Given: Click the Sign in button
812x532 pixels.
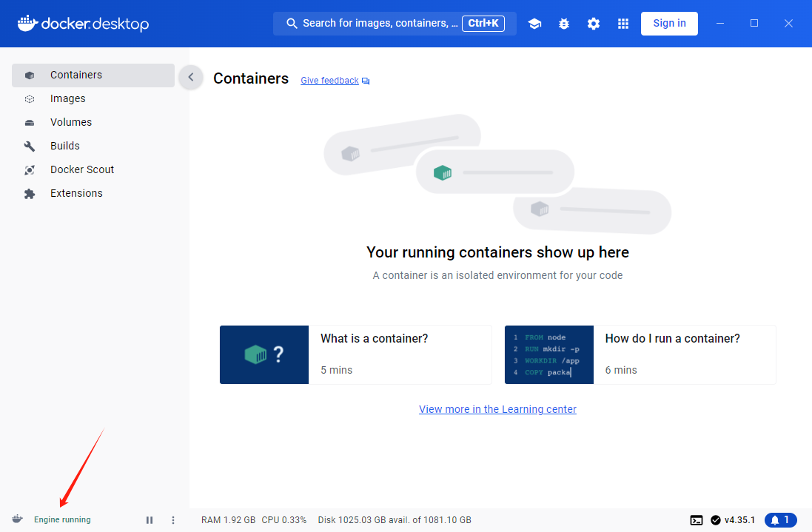Looking at the screenshot, I should (x=669, y=23).
